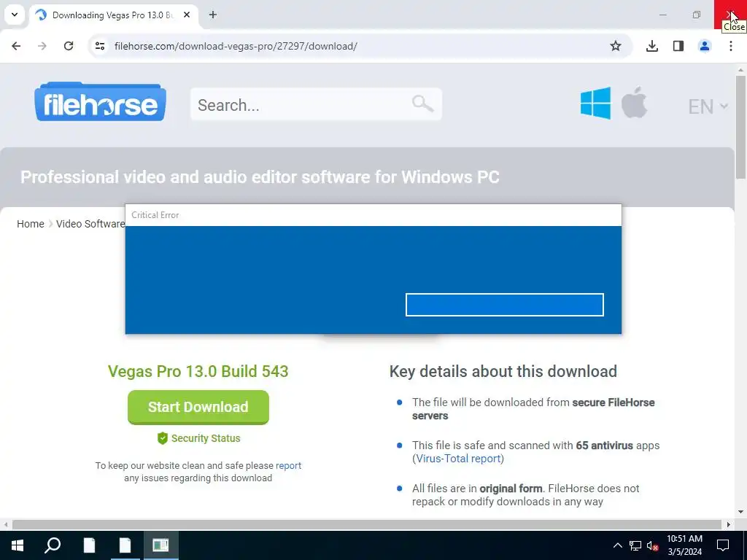747x560 pixels.
Task: Click the muted volume tray icon
Action: [x=653, y=546]
